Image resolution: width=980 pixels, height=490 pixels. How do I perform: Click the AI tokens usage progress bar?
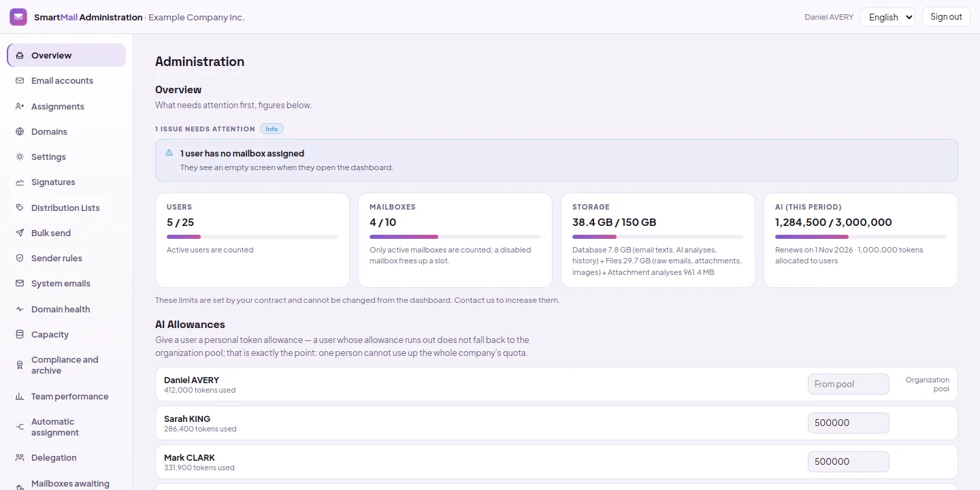tap(861, 237)
